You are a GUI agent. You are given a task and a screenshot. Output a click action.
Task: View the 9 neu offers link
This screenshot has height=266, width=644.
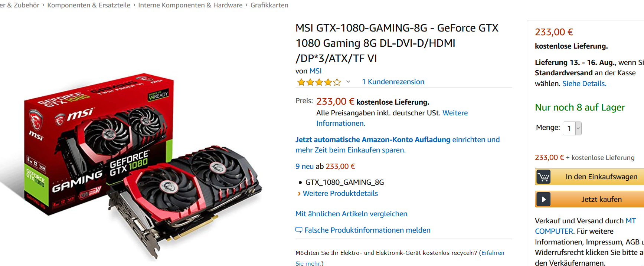pos(305,166)
